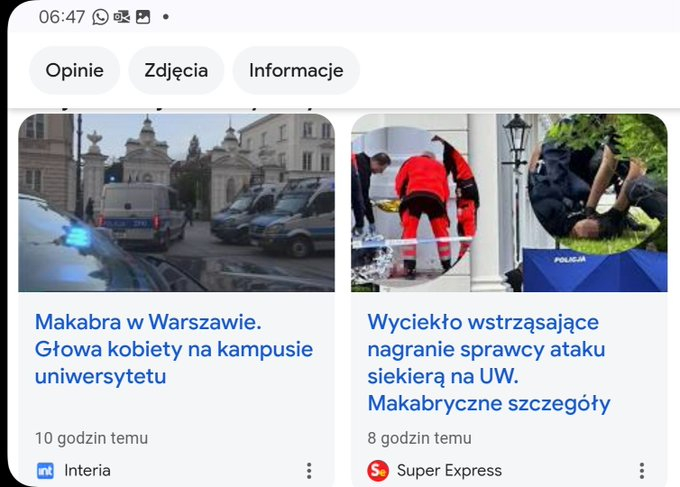The height and width of the screenshot is (487, 680).
Task: Tap the 06:47 clock in status bar
Action: click(62, 17)
